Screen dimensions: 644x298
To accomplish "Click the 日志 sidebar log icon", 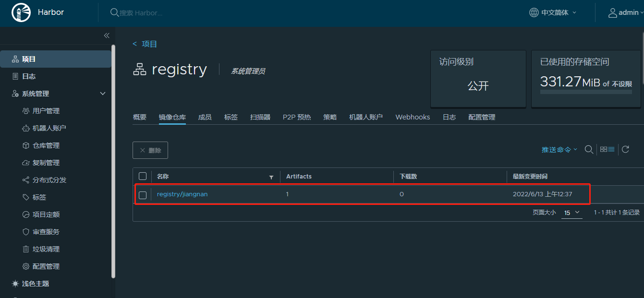I will coord(15,76).
